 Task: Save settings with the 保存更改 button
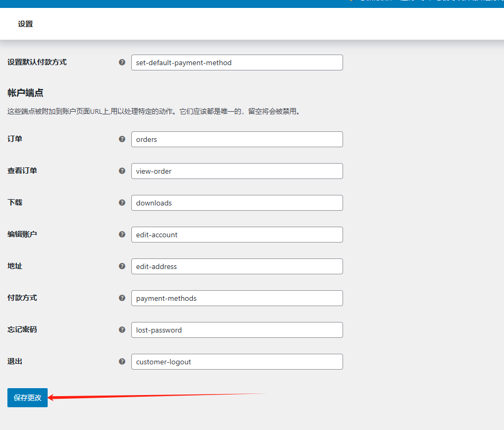(x=28, y=398)
